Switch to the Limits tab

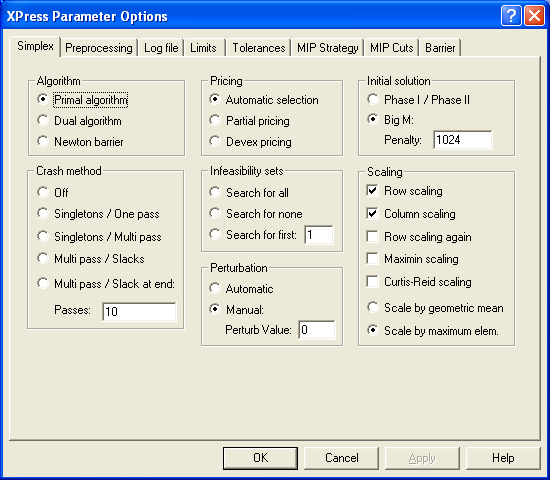tap(203, 48)
